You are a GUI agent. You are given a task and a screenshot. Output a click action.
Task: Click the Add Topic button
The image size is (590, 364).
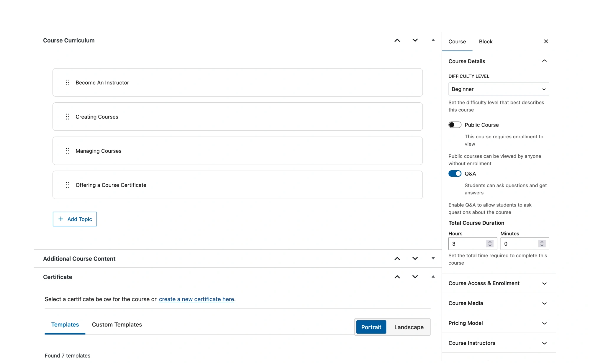(75, 219)
